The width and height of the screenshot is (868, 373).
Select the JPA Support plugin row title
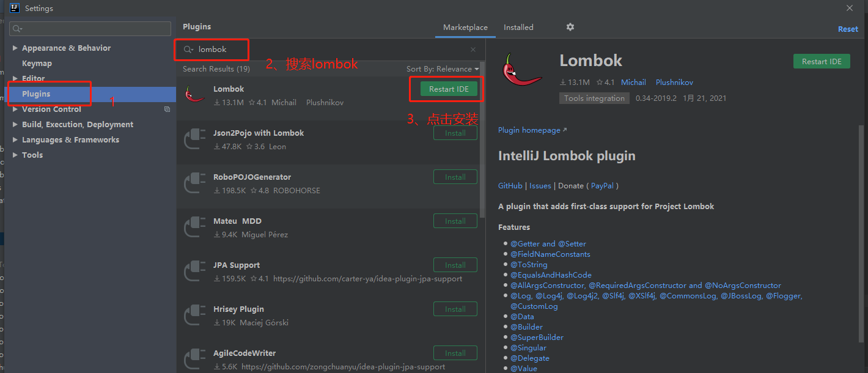237,265
